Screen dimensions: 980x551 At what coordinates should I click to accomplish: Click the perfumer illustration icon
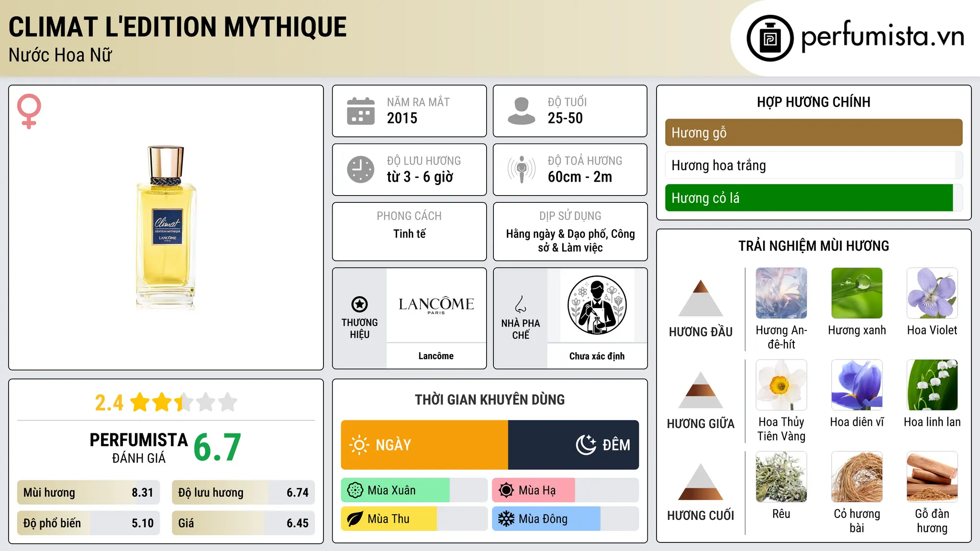[x=597, y=305]
